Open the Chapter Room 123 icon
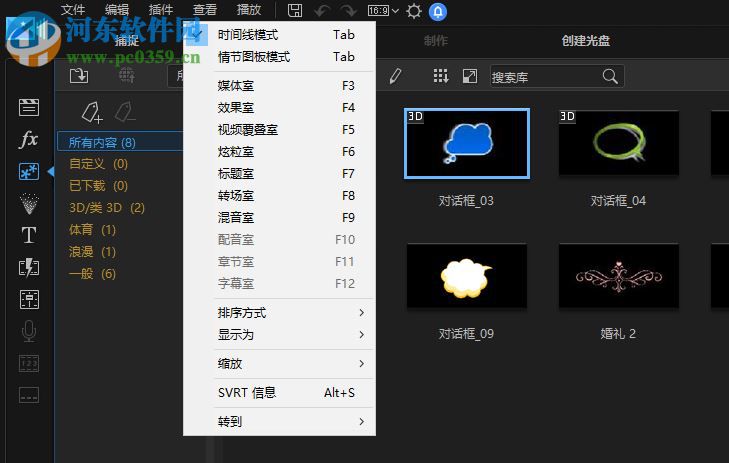 click(29, 363)
